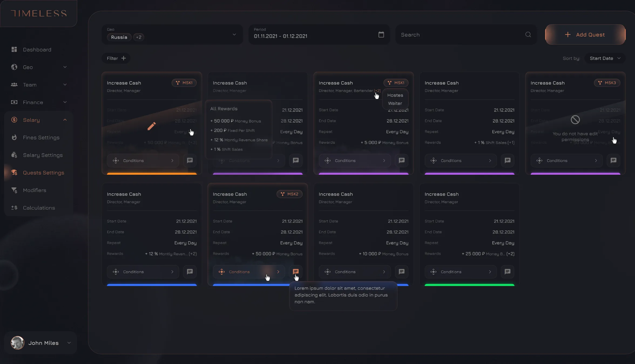Open Conditions on the MSK2 card
The width and height of the screenshot is (635, 364).
(x=249, y=272)
